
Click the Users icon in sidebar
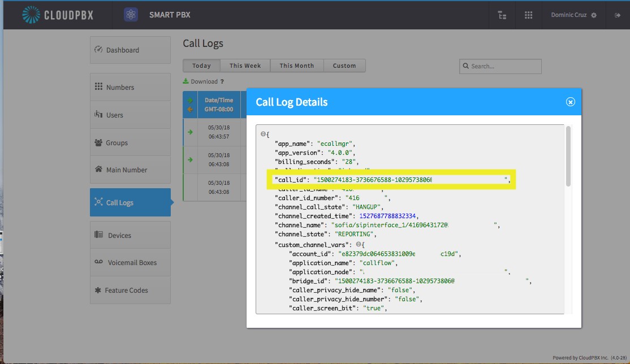pyautogui.click(x=98, y=114)
